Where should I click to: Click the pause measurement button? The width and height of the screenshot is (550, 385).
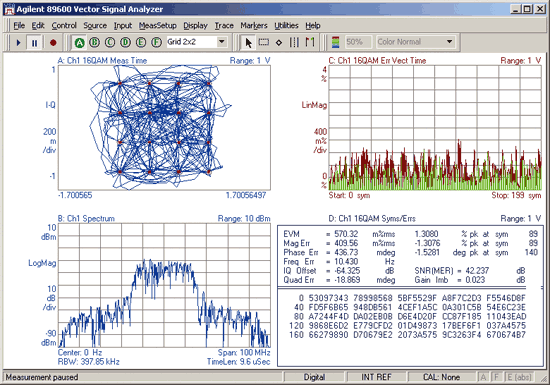34,43
